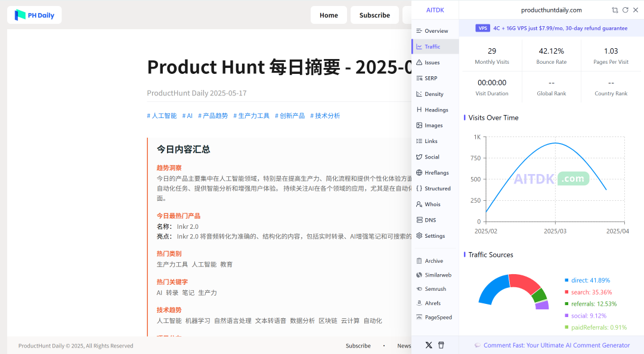The image size is (644, 354).
Task: Click the 00:00:00 Visit Duration value
Action: 492,83
